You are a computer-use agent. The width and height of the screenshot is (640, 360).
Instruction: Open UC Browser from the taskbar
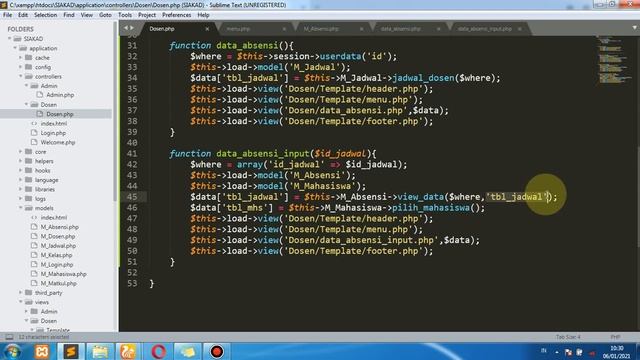128,351
